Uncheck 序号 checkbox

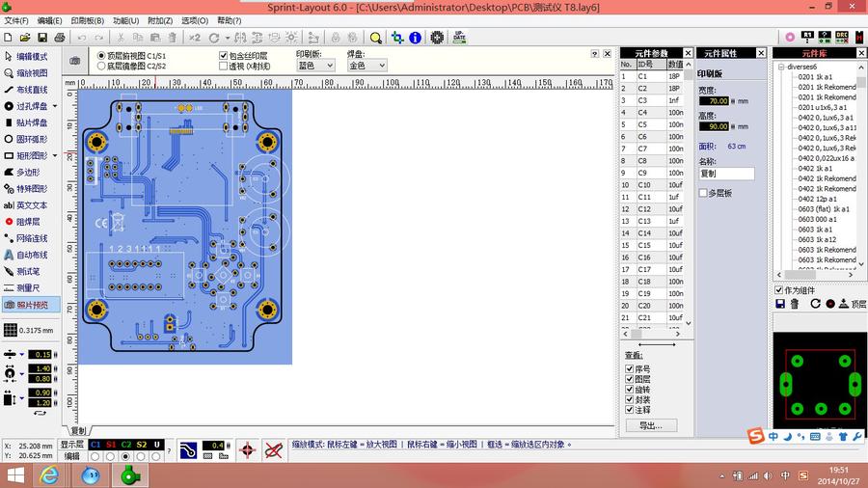coord(630,368)
